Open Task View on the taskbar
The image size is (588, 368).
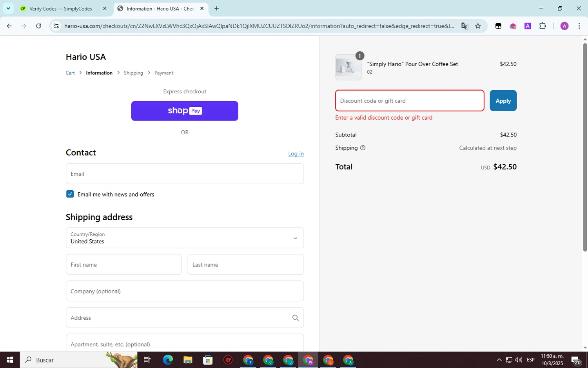(147, 360)
